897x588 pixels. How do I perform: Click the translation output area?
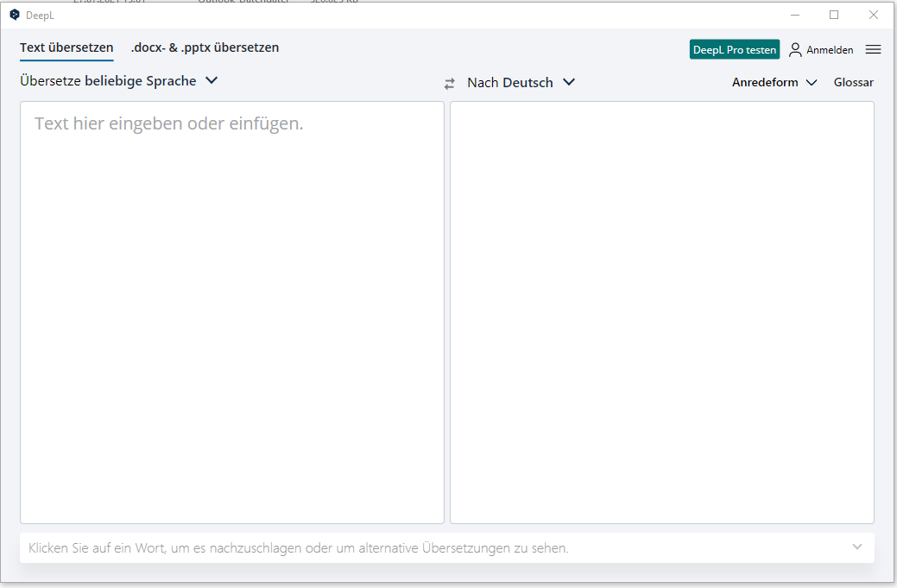click(x=662, y=313)
